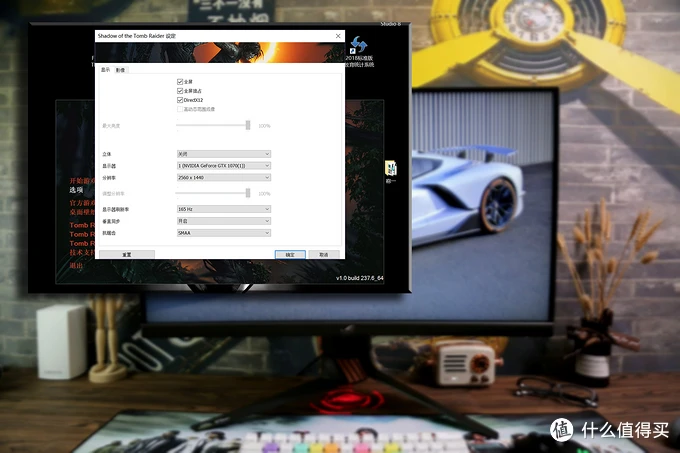Screen dimensions: 680x453
Task: Close the Tomb Raider settings dialog
Action: pos(338,36)
